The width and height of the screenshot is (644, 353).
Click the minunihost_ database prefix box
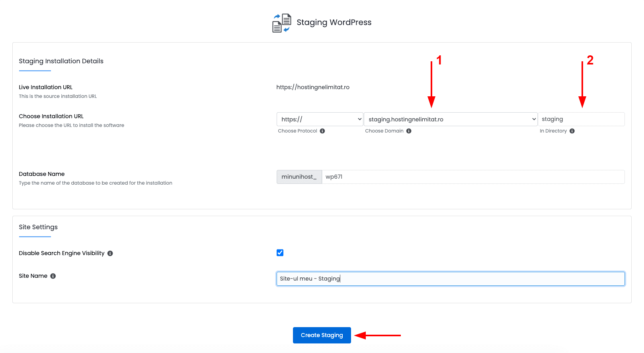(x=299, y=177)
